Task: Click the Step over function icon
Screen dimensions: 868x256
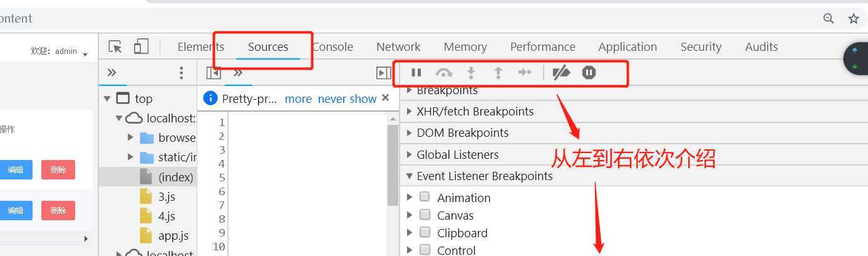Action: tap(443, 73)
